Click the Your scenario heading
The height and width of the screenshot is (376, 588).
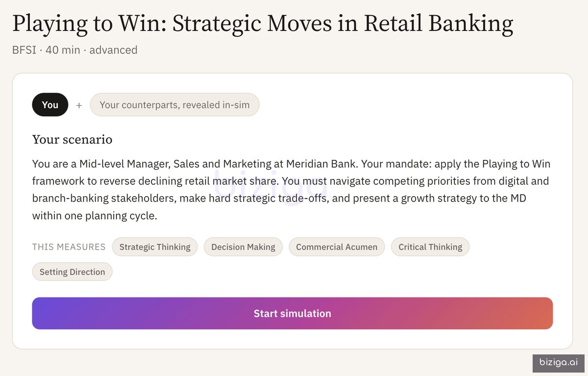pos(72,140)
